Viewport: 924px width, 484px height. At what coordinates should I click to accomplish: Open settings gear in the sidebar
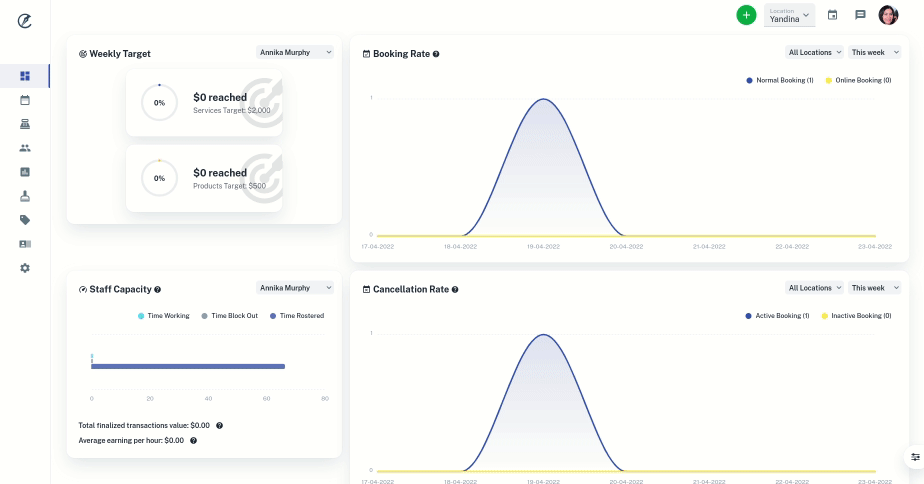tap(25, 268)
